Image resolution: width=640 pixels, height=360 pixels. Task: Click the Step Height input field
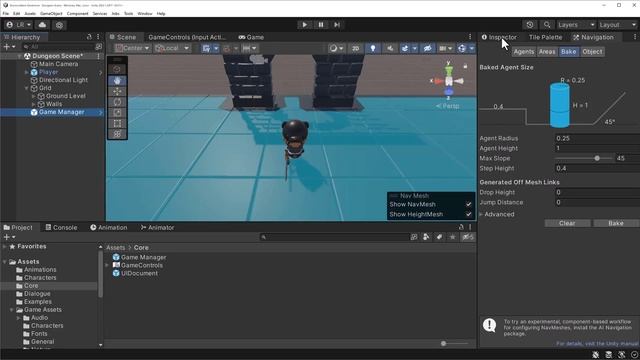coord(598,168)
